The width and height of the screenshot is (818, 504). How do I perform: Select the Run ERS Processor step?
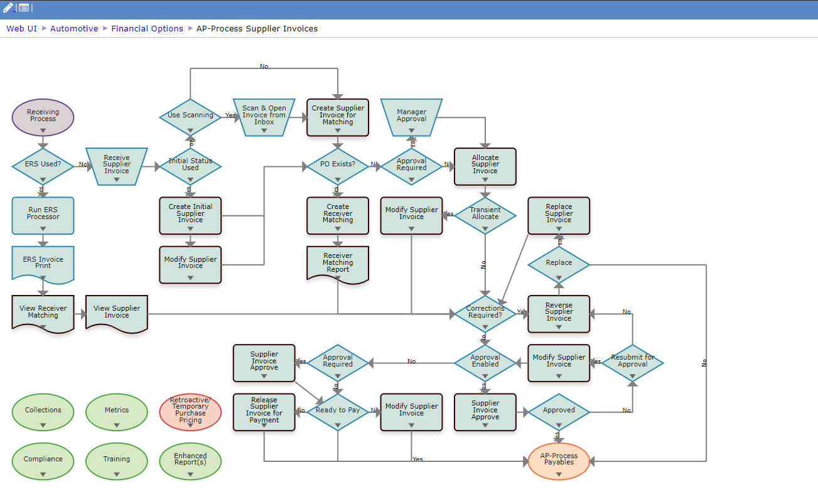click(x=43, y=213)
